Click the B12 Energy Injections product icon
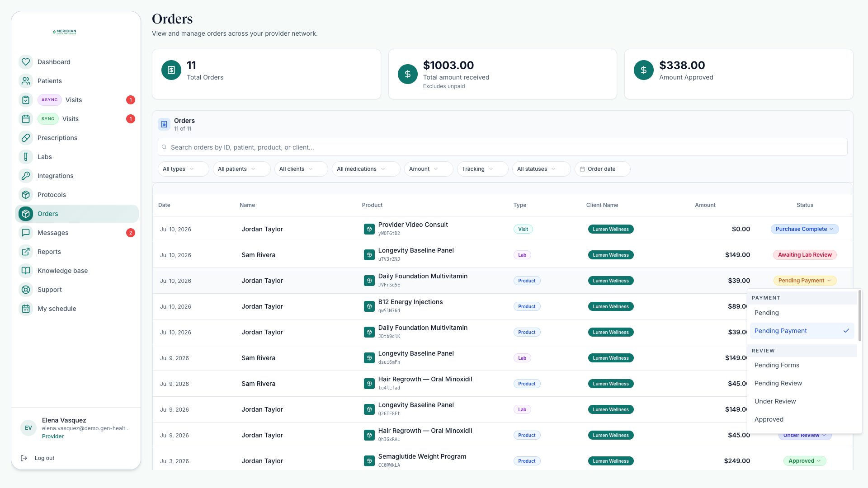 click(x=369, y=306)
